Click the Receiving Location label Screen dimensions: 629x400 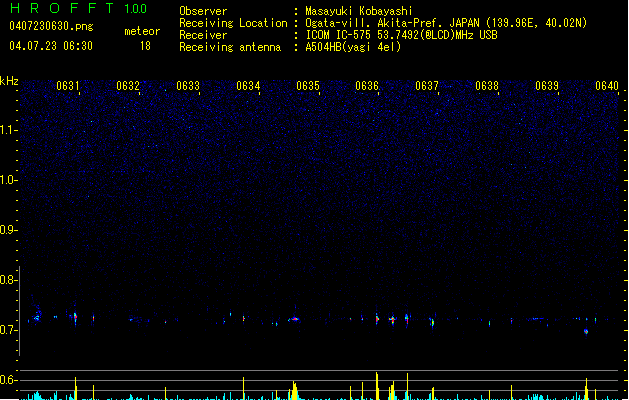(233, 23)
